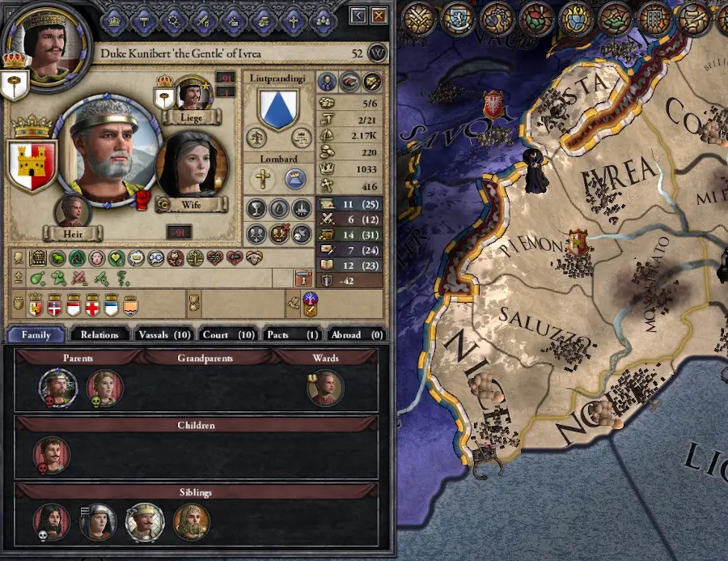Select the Liutprandingi blue dynasty shield
This screenshot has height=561, width=728.
(277, 109)
